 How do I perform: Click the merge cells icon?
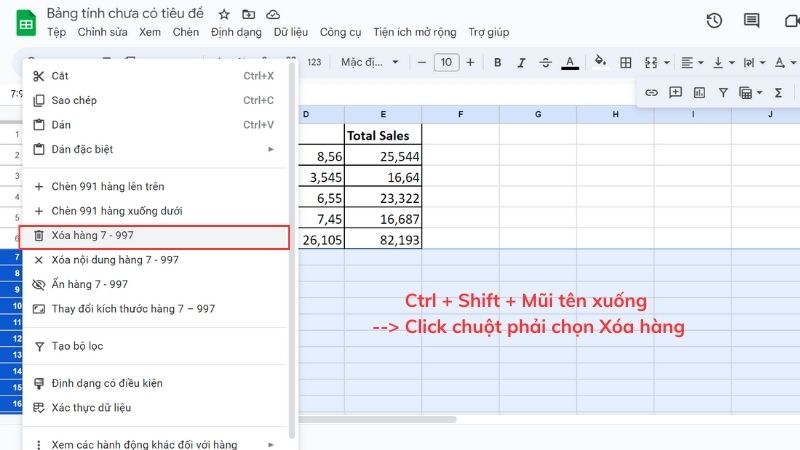(651, 62)
